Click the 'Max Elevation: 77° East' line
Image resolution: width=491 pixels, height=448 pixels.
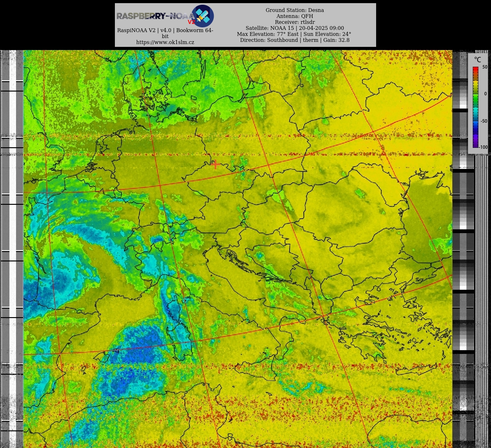(294, 34)
